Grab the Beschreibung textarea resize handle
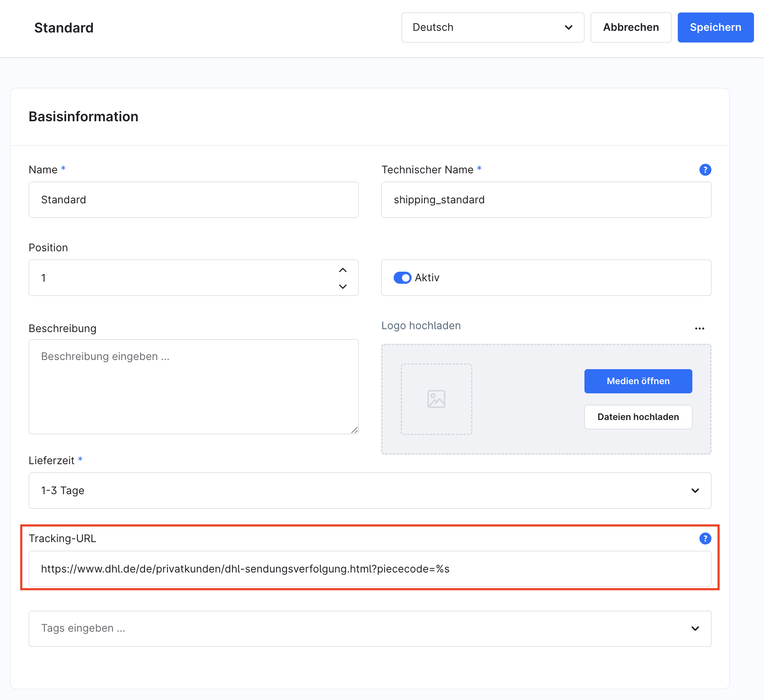Image resolution: width=764 pixels, height=700 pixels. pyautogui.click(x=355, y=430)
